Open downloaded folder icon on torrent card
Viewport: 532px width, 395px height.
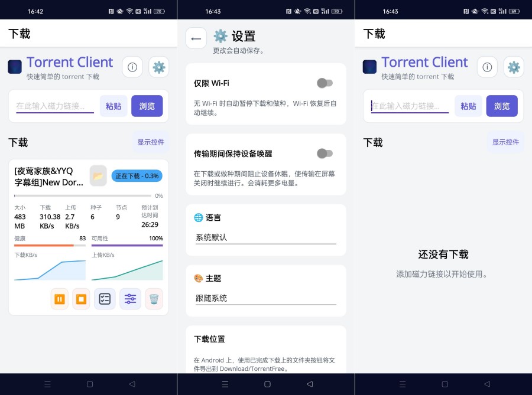click(98, 176)
